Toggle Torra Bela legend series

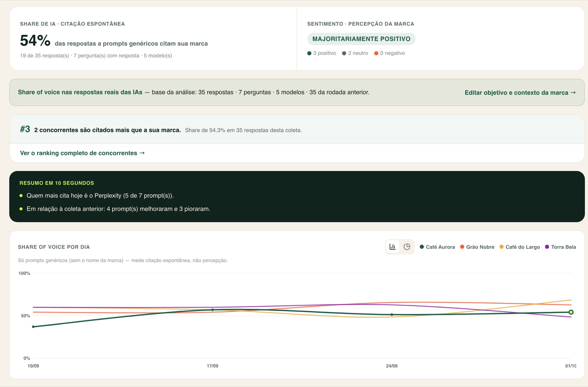560,247
